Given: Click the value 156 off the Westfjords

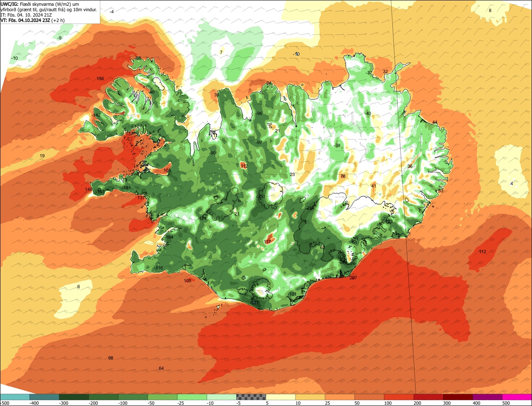Looking at the screenshot, I should (100, 78).
